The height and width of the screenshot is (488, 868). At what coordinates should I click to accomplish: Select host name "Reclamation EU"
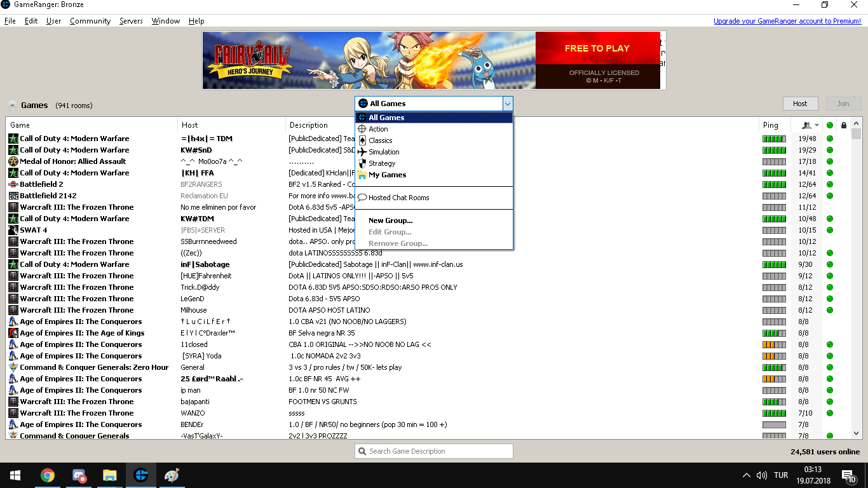(x=204, y=196)
